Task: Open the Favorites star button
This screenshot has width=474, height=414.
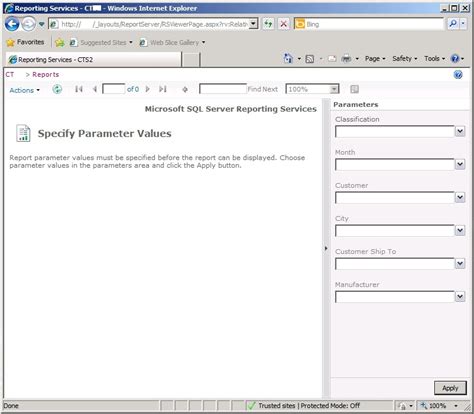Action: [25, 42]
